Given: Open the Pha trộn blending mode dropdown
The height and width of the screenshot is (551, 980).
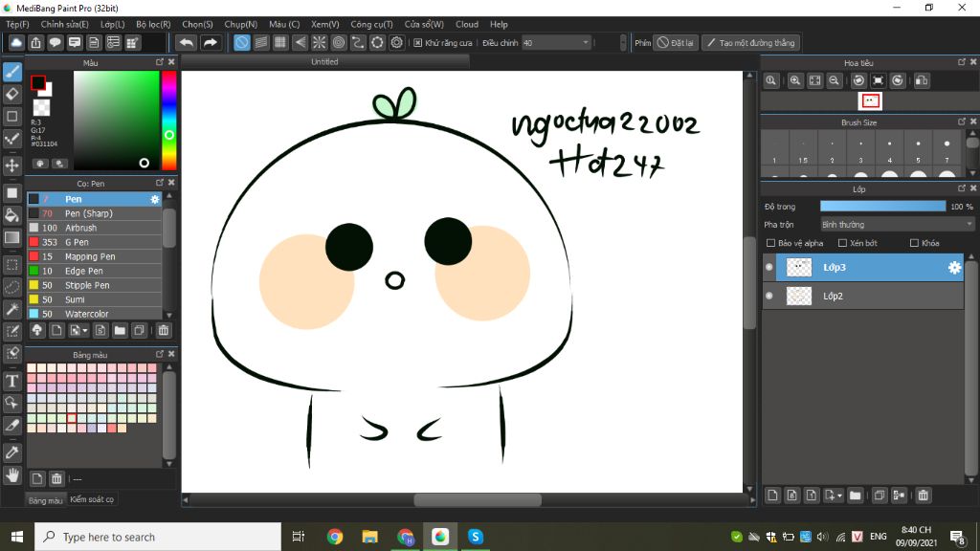Looking at the screenshot, I should (x=898, y=224).
